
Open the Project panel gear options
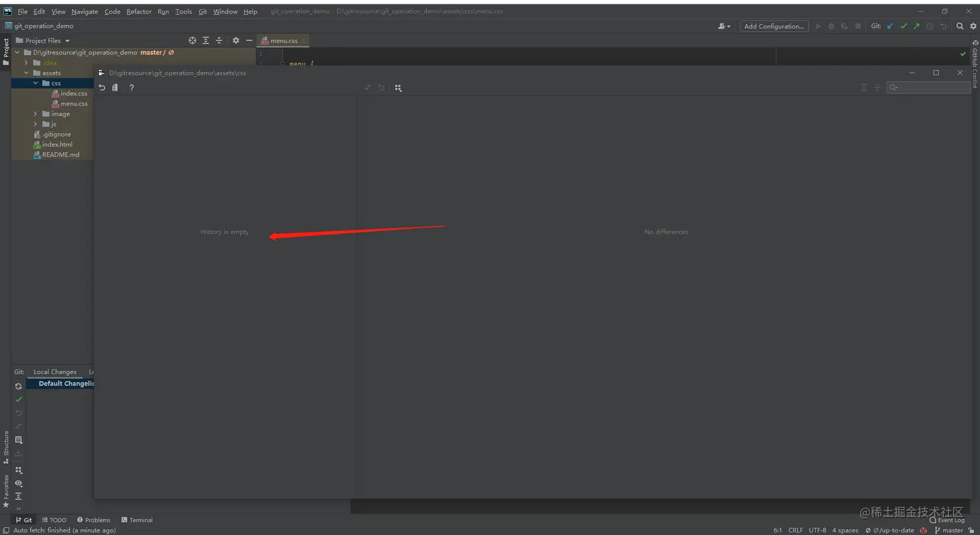point(236,40)
